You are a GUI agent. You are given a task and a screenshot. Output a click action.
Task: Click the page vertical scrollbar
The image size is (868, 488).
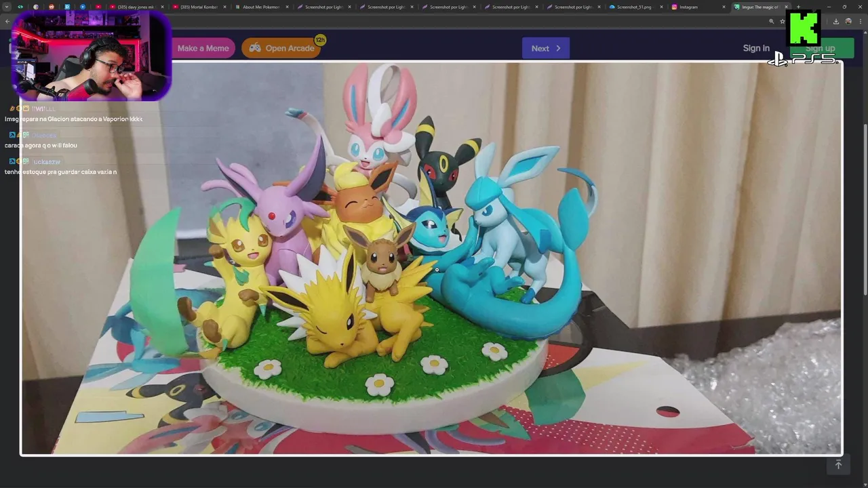coord(864,210)
